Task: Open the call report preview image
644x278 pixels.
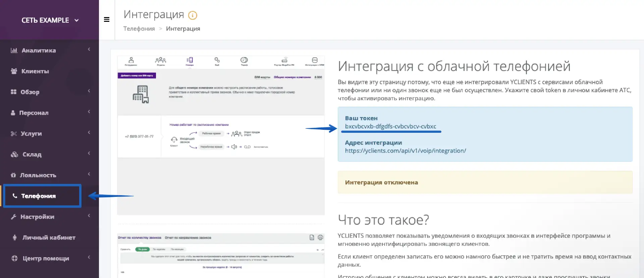Action: click(221, 255)
